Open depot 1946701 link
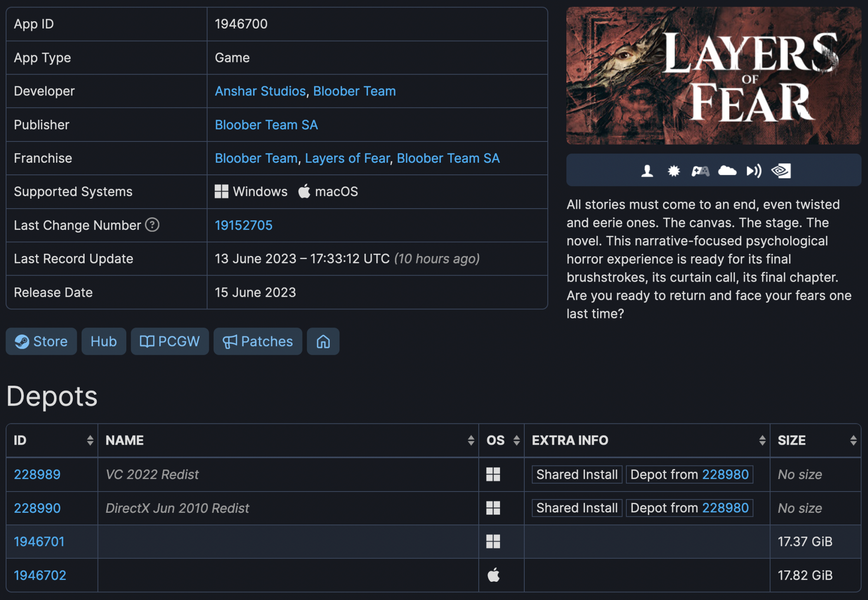Image resolution: width=868 pixels, height=600 pixels. [x=39, y=541]
